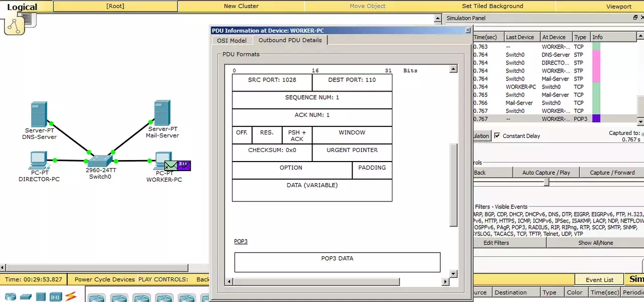
Task: Click the Info column header
Action: (x=614, y=37)
